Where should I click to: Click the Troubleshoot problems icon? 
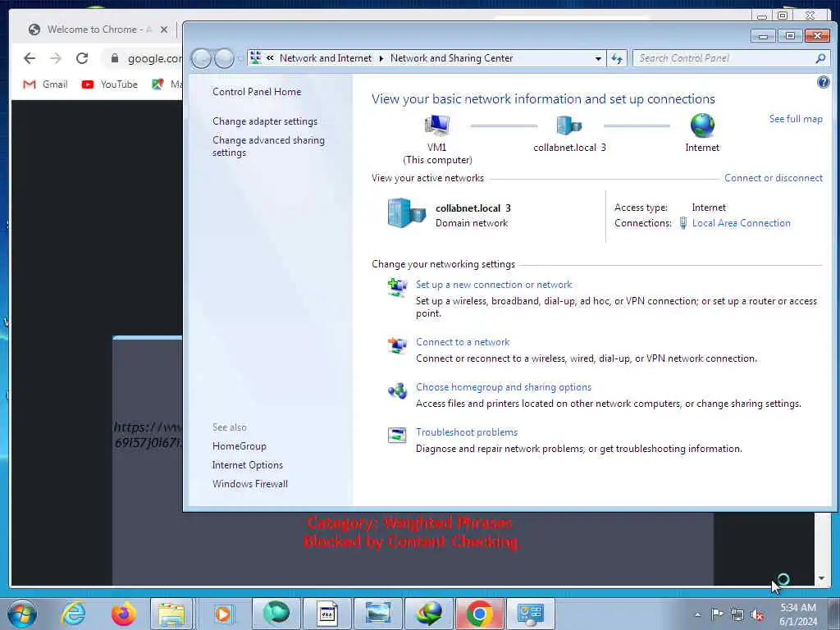click(397, 435)
